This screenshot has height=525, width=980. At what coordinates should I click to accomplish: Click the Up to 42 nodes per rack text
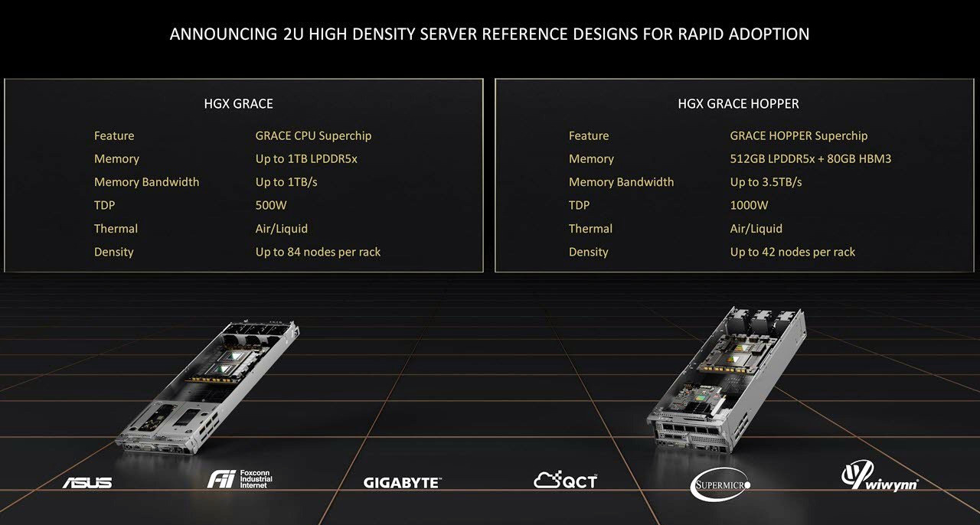point(792,252)
